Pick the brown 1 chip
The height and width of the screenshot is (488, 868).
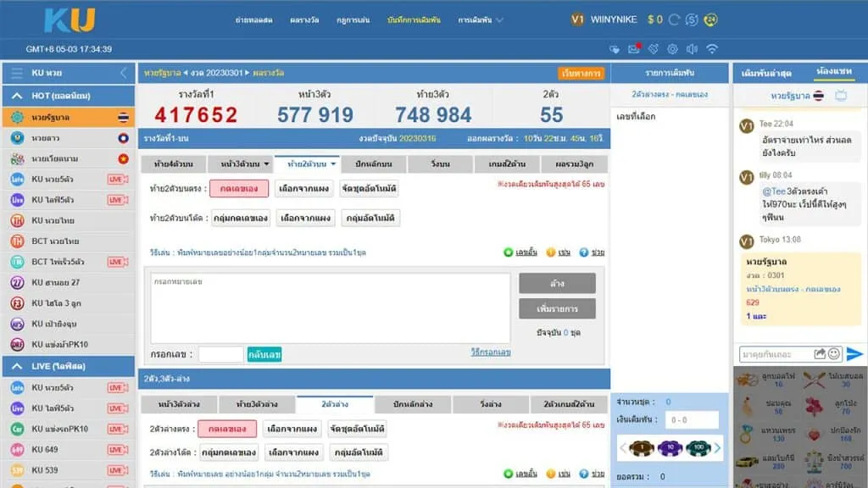[643, 447]
